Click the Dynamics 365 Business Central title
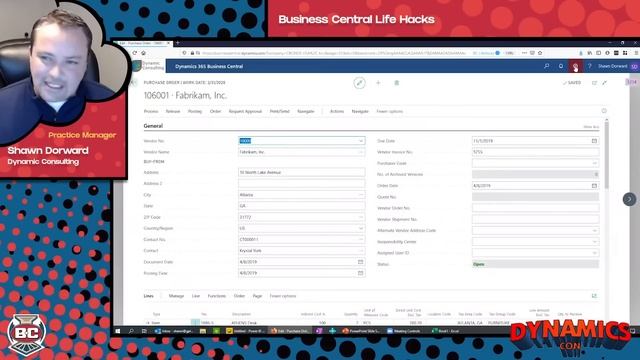 pos(209,66)
